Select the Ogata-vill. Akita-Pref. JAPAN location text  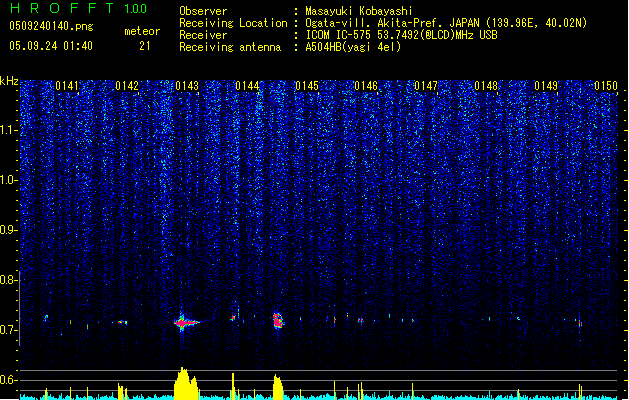pyautogui.click(x=446, y=23)
